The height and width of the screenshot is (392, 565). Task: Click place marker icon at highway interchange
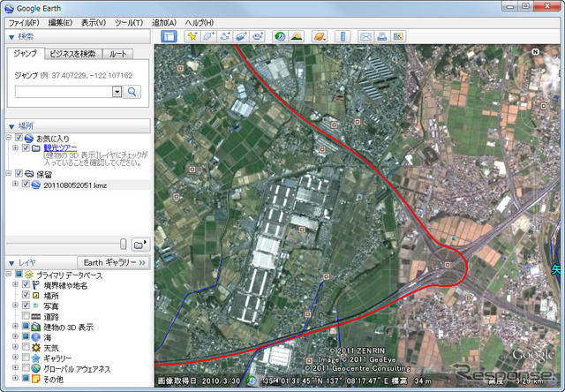point(448,265)
